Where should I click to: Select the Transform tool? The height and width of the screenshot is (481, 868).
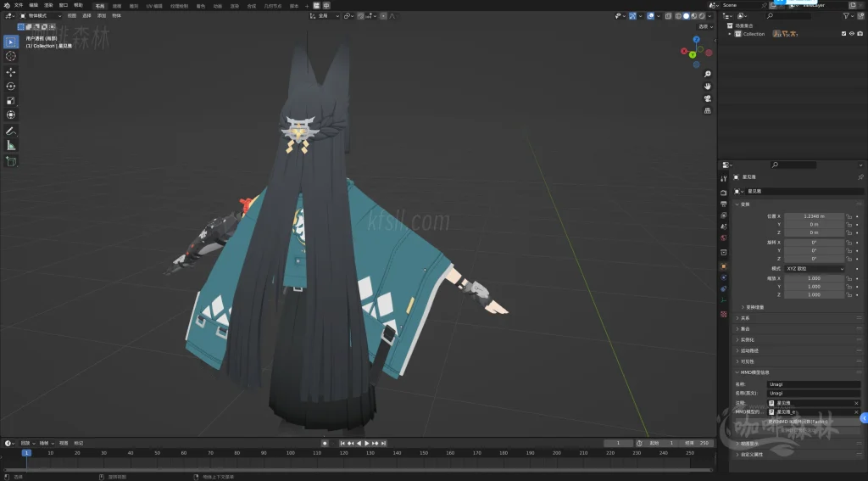pyautogui.click(x=10, y=115)
